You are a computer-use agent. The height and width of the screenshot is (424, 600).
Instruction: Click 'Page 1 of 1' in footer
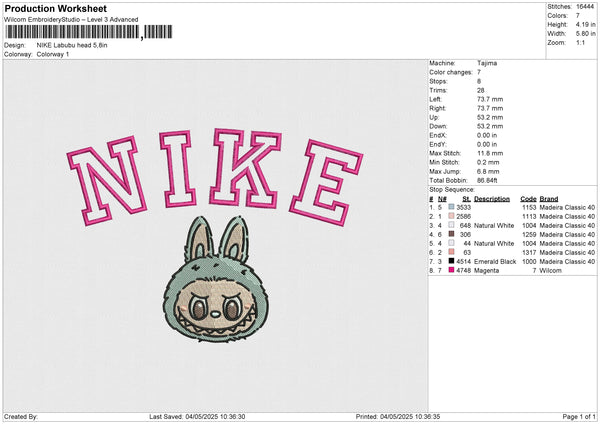coord(579,416)
